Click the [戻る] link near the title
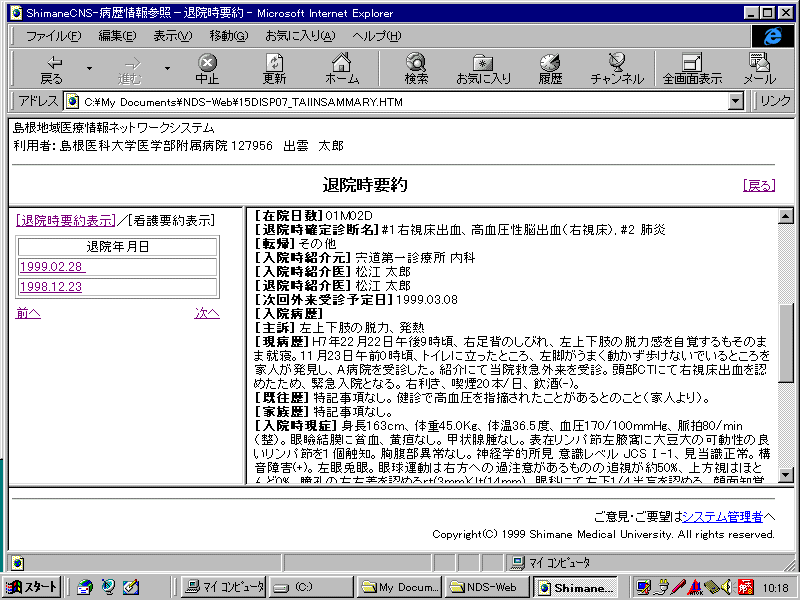 click(x=759, y=185)
